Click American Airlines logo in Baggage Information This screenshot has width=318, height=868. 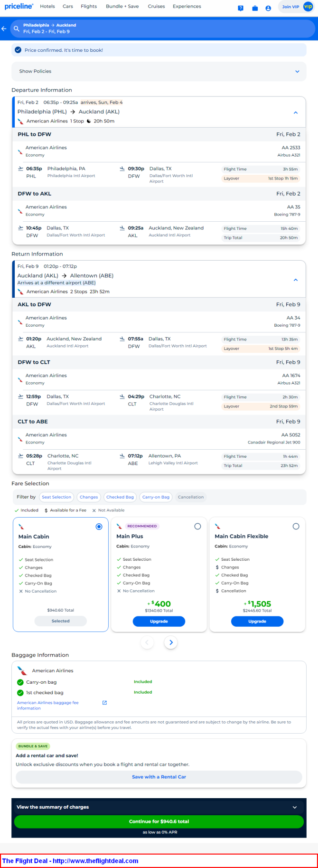[x=22, y=670]
